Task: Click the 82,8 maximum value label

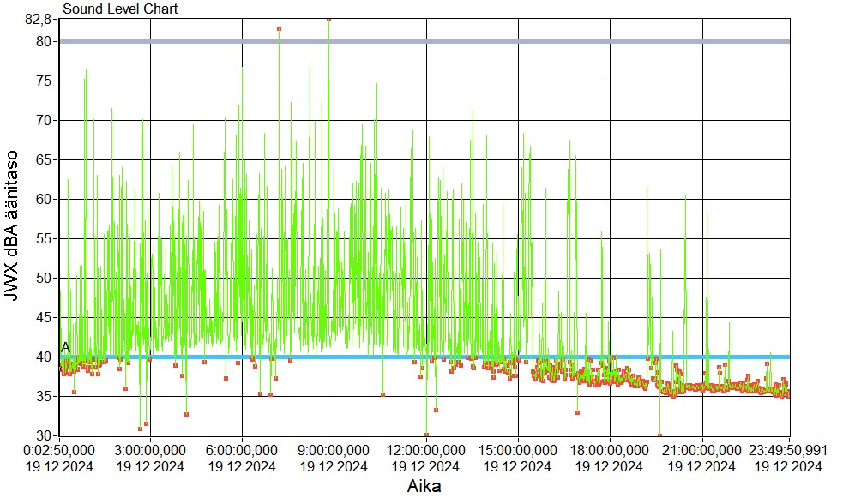Action: coord(40,18)
